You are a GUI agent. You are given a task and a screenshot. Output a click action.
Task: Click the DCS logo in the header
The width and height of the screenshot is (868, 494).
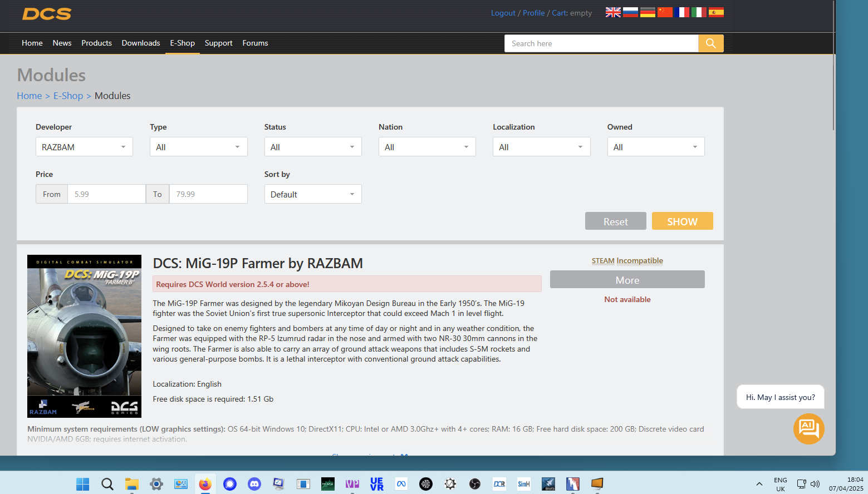(47, 13)
